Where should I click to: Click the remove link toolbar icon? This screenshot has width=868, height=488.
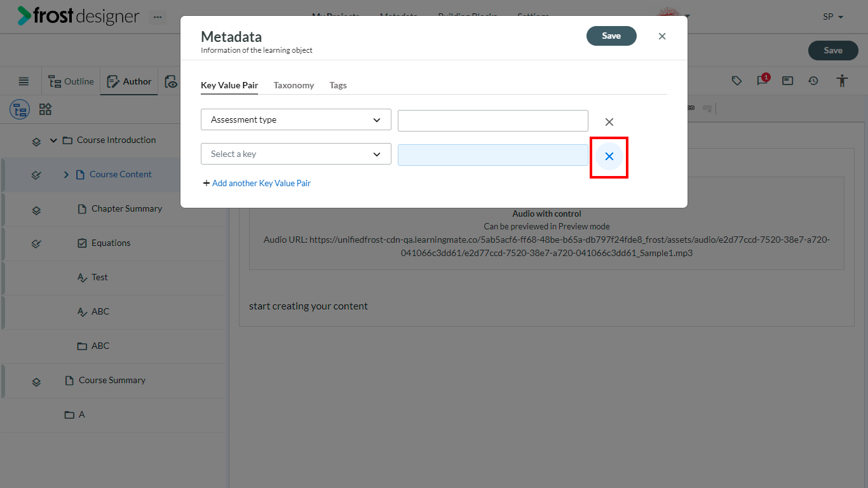[x=707, y=108]
